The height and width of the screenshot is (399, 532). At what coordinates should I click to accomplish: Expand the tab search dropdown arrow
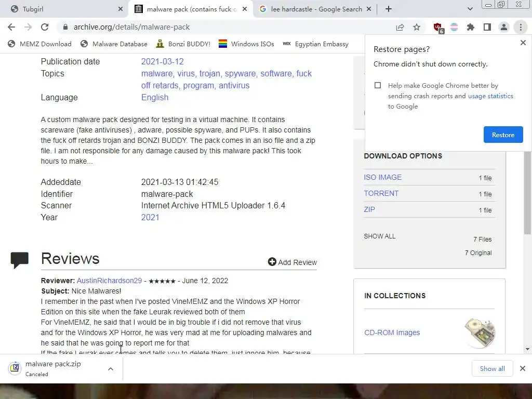[470, 9]
